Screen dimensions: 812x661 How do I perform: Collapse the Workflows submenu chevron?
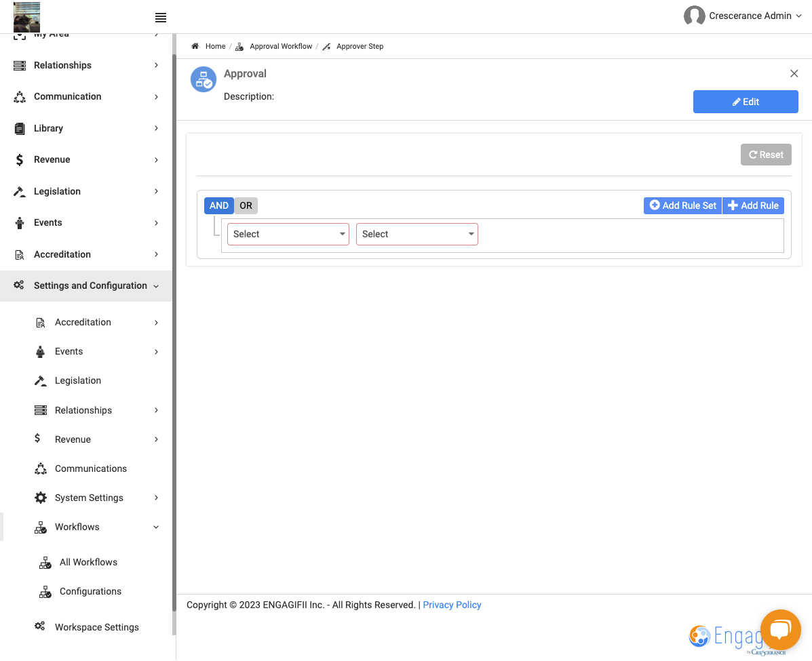156,527
